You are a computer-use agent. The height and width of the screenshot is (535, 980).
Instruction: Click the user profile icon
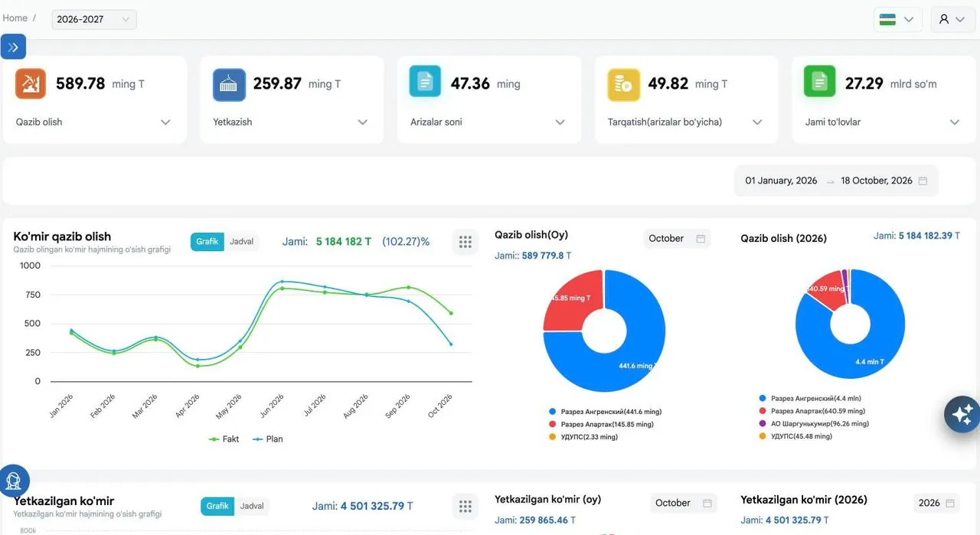(944, 19)
